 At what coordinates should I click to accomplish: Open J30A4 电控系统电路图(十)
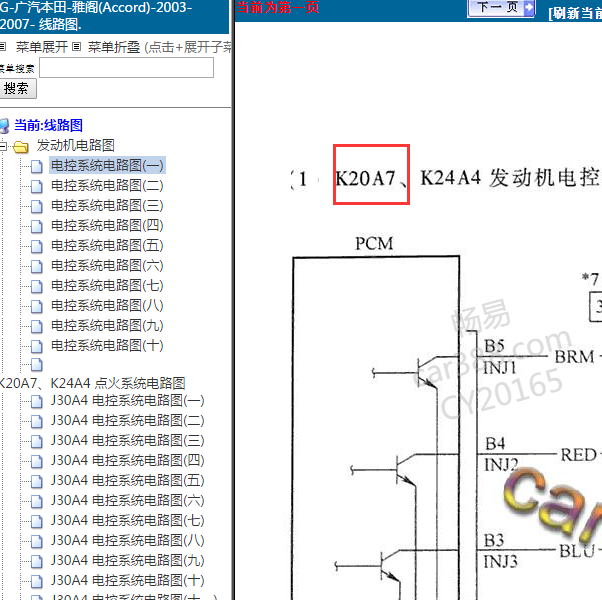tap(127, 580)
